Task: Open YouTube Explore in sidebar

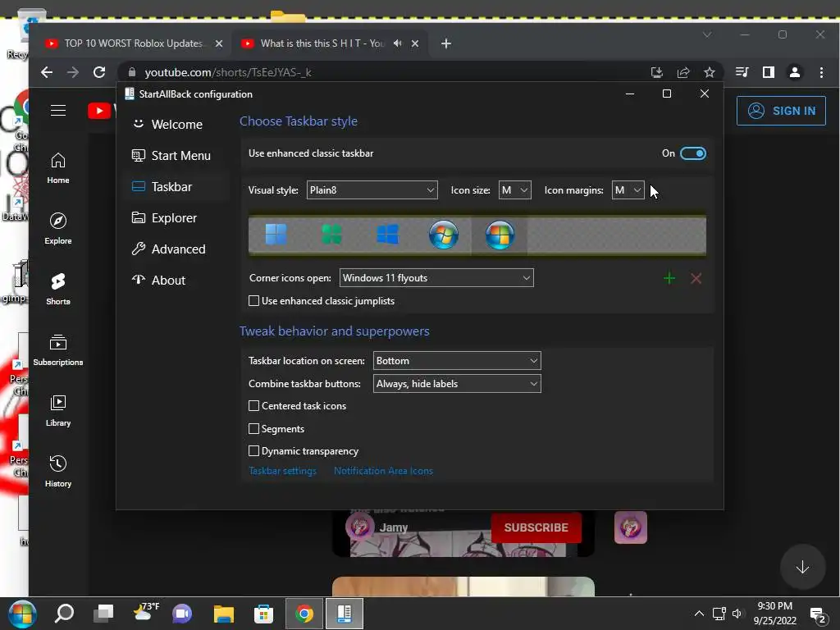Action: tap(58, 229)
